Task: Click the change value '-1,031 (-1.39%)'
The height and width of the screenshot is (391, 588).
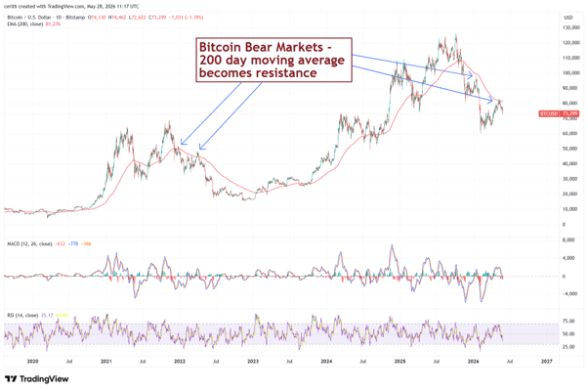Action: pyautogui.click(x=186, y=18)
